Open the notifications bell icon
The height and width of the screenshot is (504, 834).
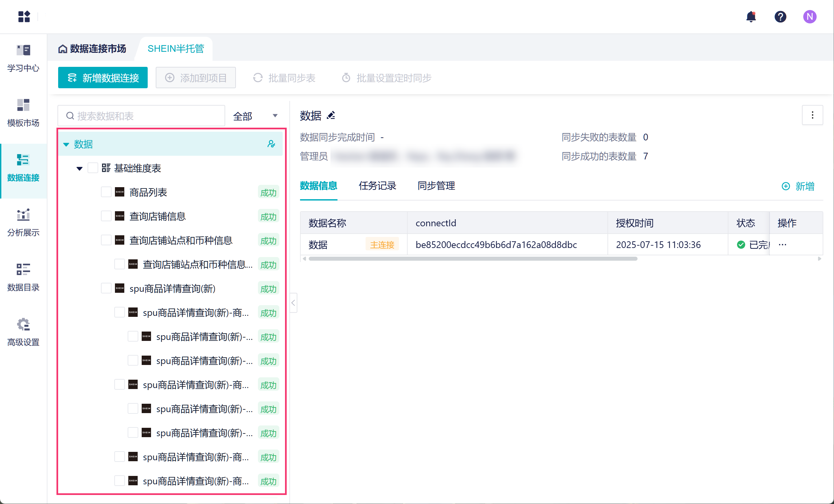[x=751, y=17]
